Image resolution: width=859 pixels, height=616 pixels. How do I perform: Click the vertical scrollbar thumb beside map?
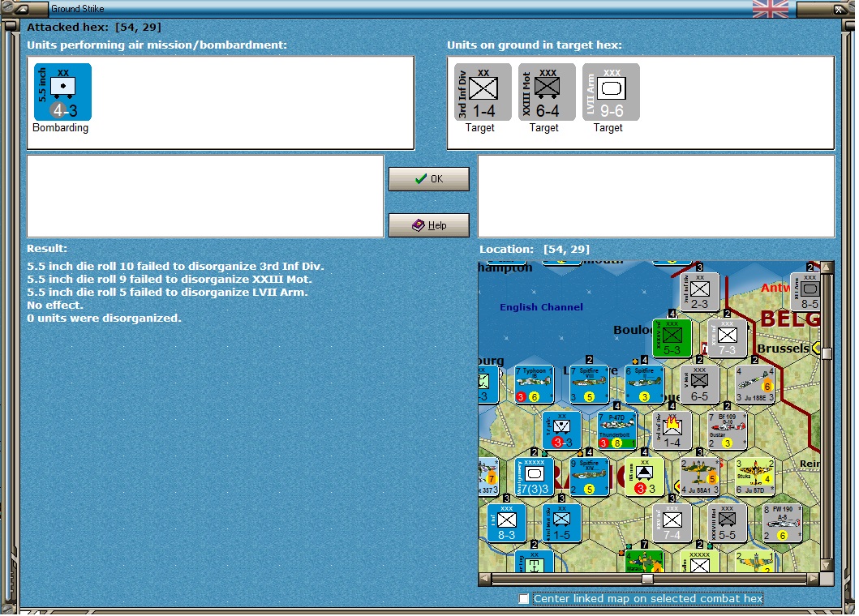[x=827, y=353]
